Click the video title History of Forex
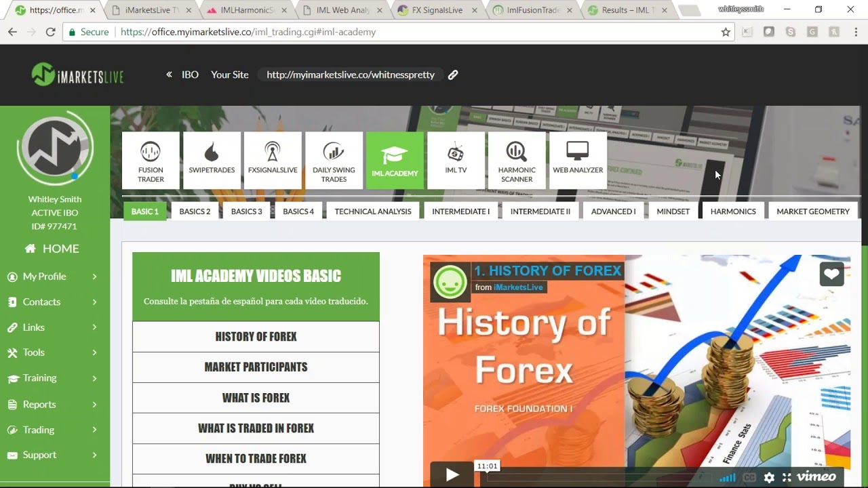Viewport: 868px width, 488px height. pyautogui.click(x=547, y=270)
